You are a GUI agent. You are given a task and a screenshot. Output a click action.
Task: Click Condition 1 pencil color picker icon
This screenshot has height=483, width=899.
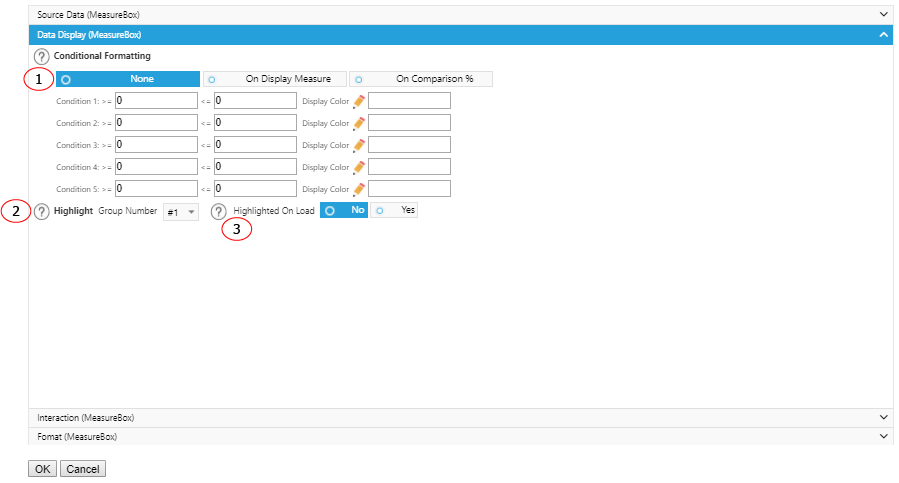click(359, 101)
